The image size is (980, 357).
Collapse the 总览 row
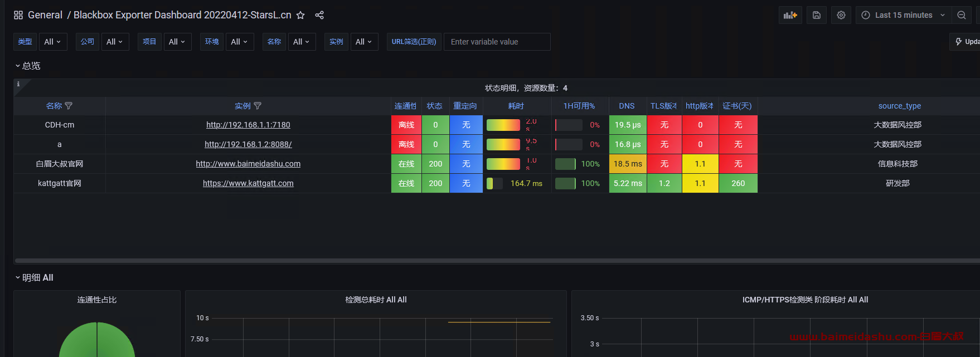click(28, 66)
